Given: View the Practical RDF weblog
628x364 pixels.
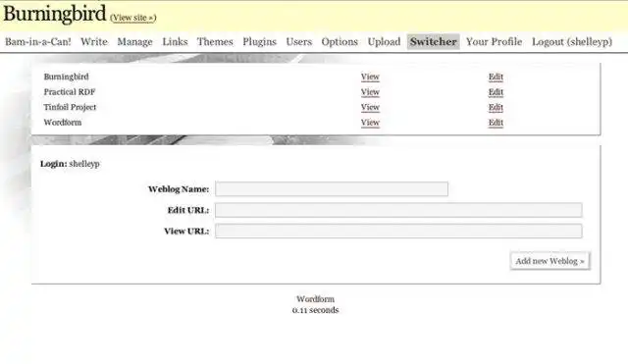Looking at the screenshot, I should 370,91.
